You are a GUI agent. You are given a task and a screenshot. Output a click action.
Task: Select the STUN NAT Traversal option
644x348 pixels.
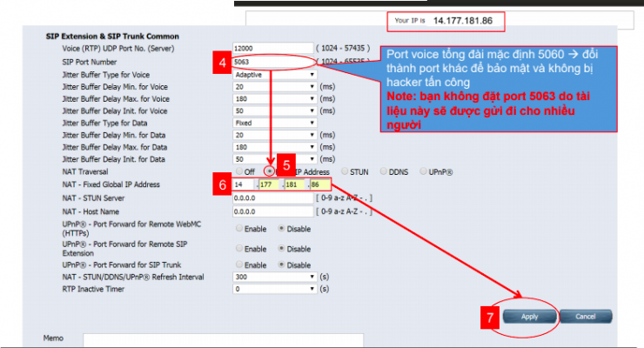pyautogui.click(x=344, y=172)
